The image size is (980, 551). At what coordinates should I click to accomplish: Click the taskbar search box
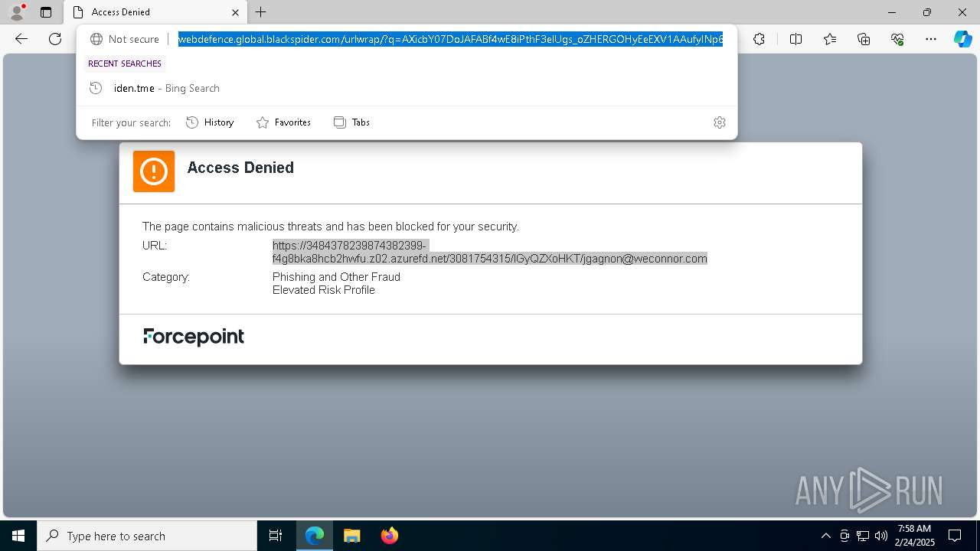(x=147, y=536)
